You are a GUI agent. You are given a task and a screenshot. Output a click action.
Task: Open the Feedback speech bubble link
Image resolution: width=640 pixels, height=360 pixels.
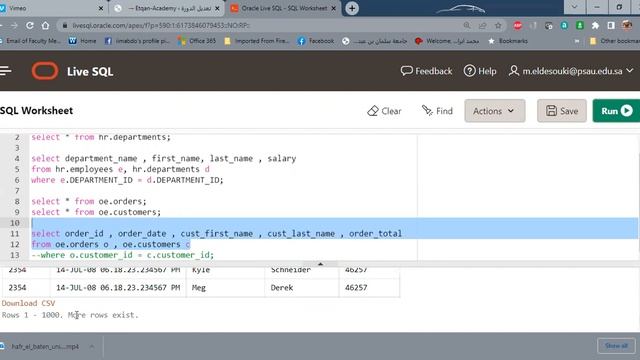426,71
